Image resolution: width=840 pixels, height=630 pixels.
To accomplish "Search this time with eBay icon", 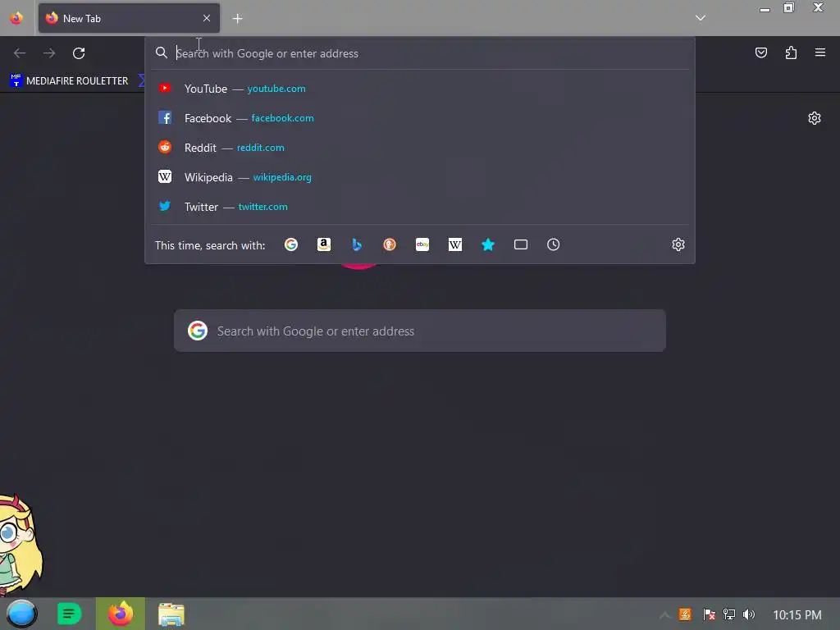I will click(422, 244).
